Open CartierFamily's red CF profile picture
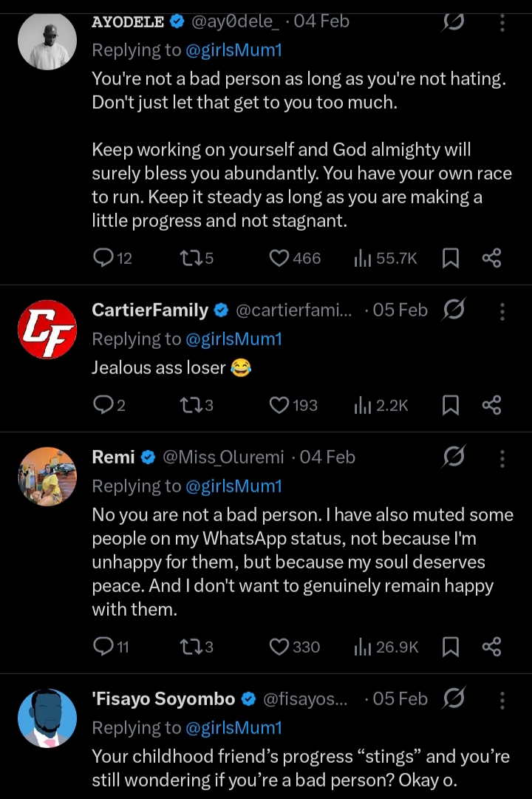This screenshot has width=532, height=799. [47, 329]
